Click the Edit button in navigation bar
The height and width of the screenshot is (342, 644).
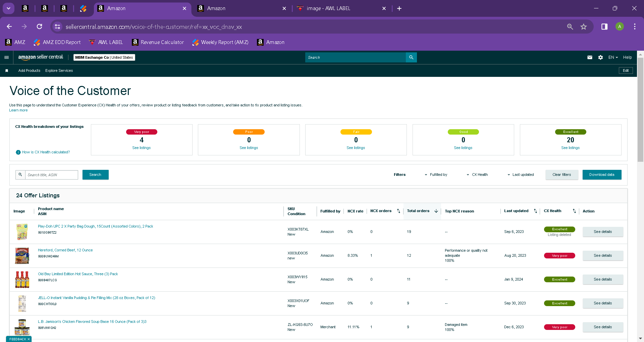click(x=626, y=70)
